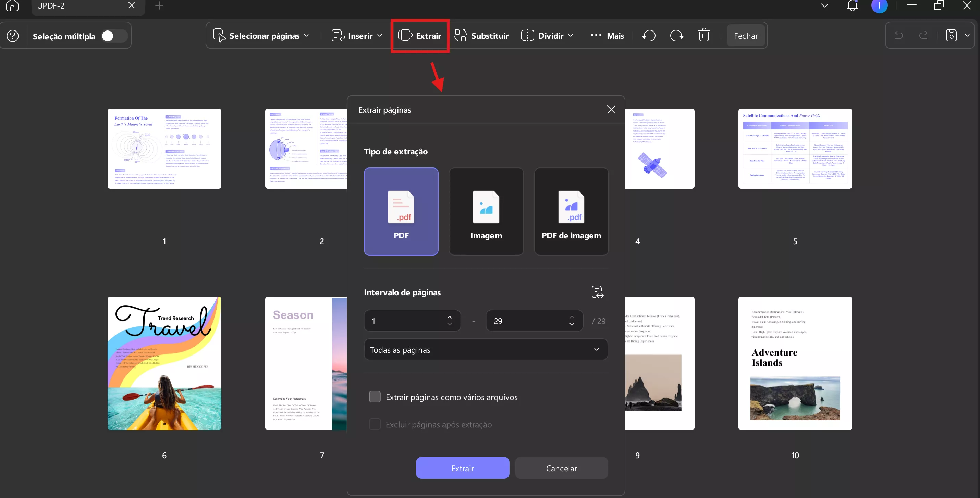Click the notification bell icon
Screen dimensions: 980x498
pos(852,6)
